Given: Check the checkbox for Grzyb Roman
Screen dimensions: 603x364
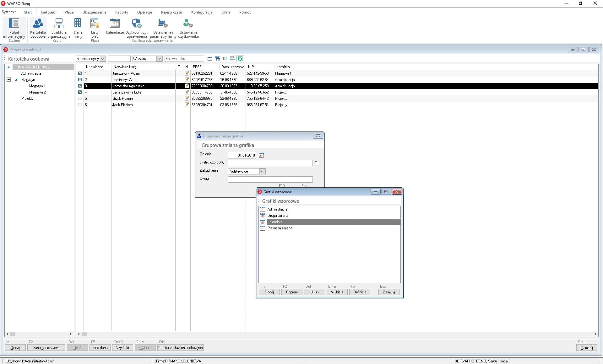Looking at the screenshot, I should click(80, 99).
